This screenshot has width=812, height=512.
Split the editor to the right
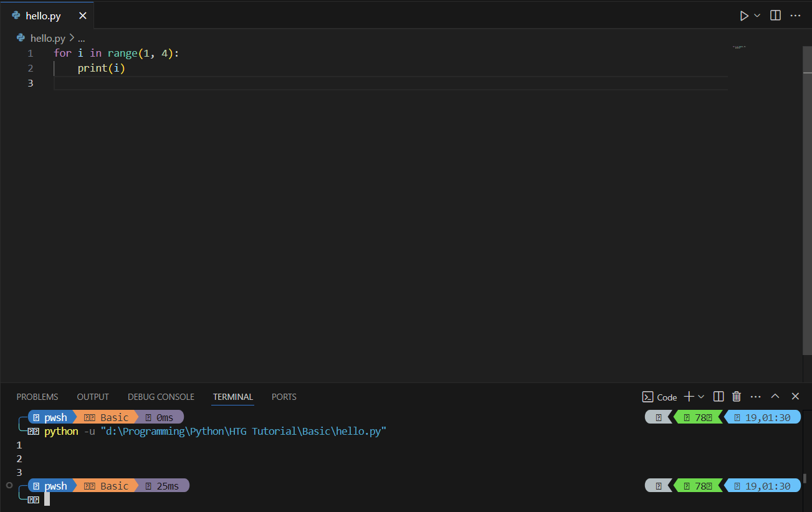pos(775,16)
